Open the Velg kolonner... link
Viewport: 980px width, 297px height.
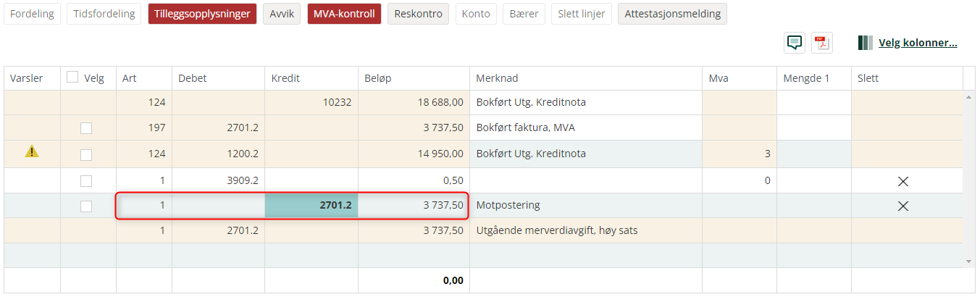tap(918, 43)
